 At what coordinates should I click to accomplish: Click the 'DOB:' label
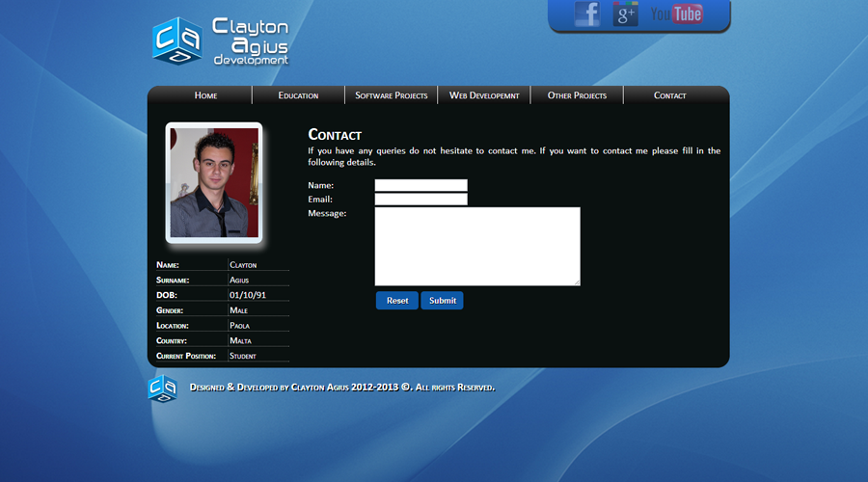click(167, 295)
